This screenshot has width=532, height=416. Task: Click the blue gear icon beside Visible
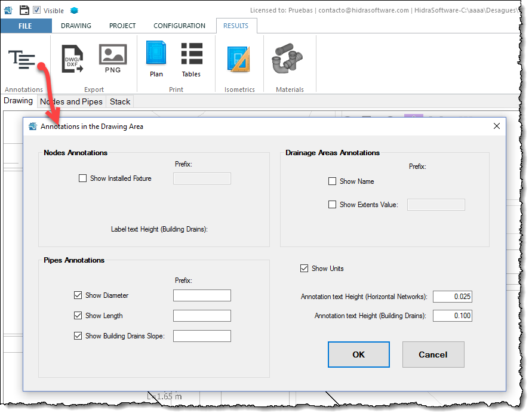click(73, 10)
